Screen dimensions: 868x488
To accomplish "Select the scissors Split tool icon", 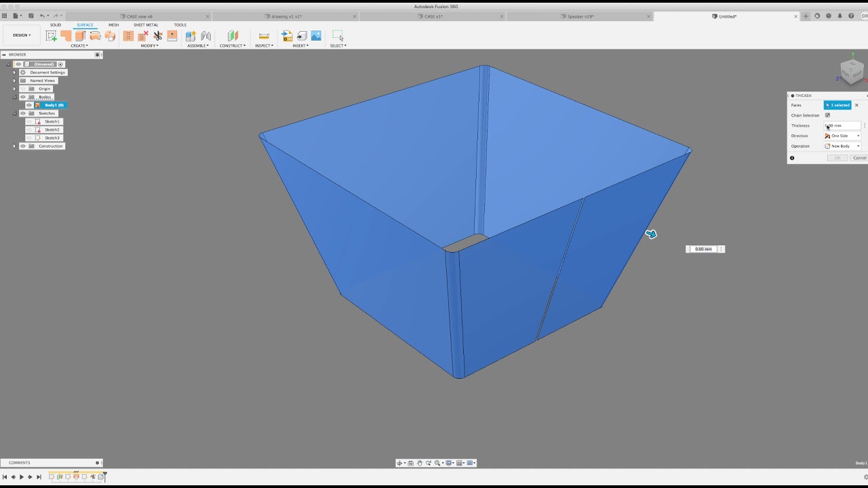I will [158, 36].
